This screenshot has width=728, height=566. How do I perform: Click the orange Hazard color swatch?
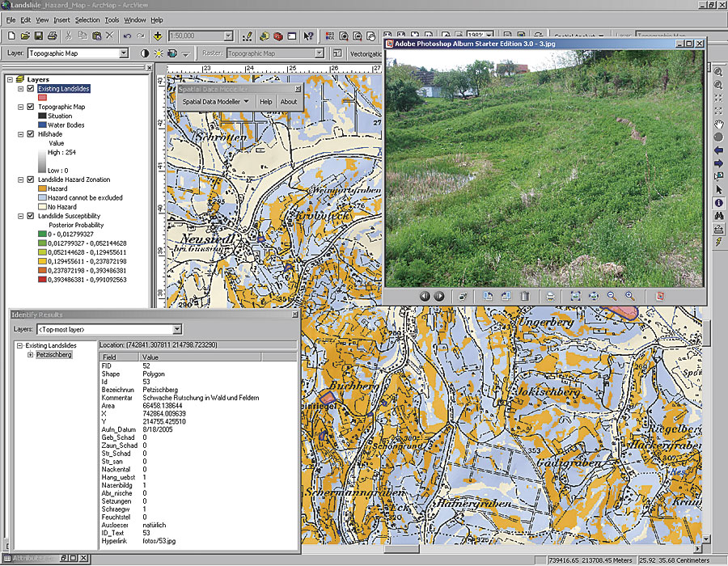pyautogui.click(x=41, y=188)
